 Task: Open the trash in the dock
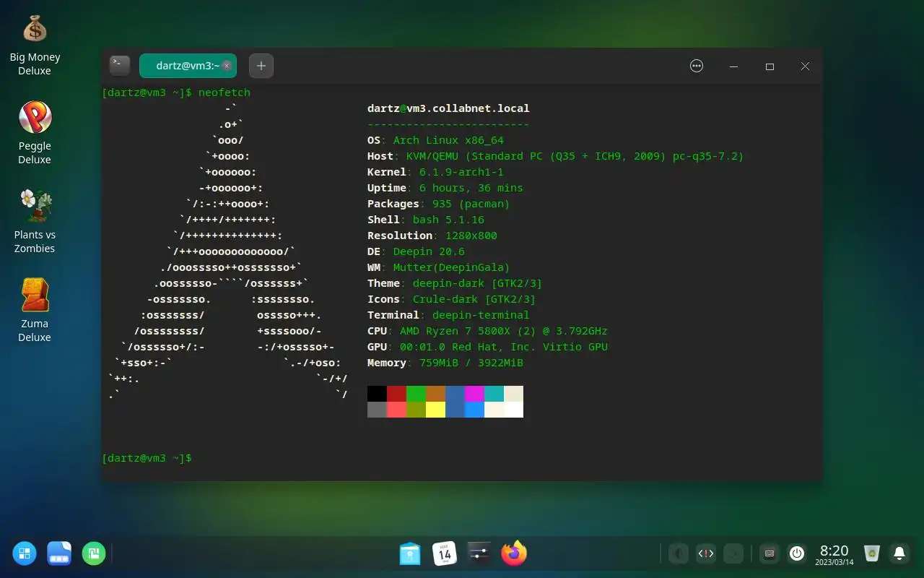point(872,554)
